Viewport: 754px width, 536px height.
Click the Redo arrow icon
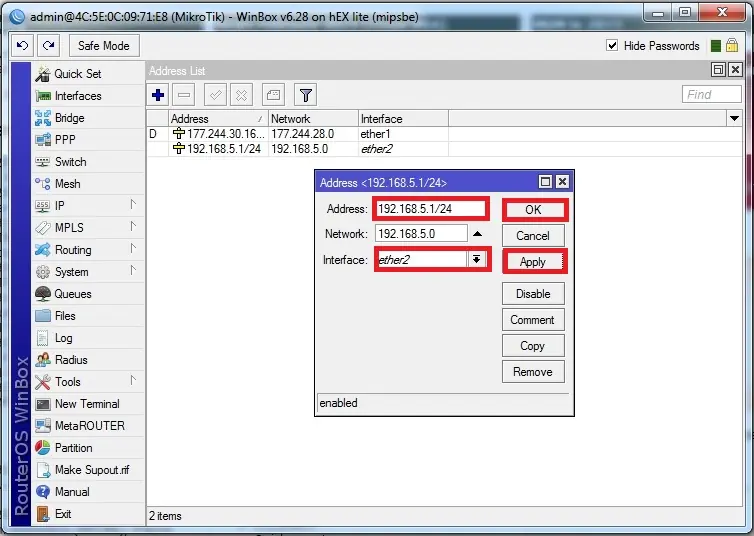(x=48, y=46)
